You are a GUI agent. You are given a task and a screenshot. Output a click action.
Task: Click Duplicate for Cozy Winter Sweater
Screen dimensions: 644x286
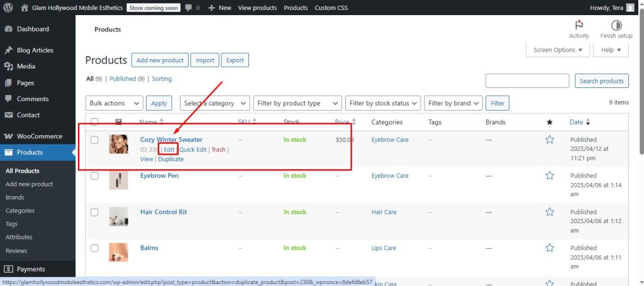click(171, 159)
